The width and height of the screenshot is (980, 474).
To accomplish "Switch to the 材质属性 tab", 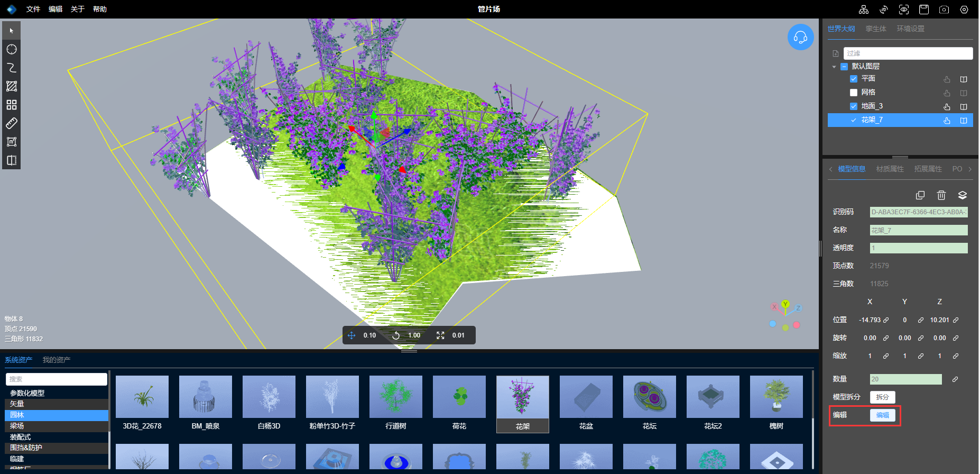I will tap(890, 169).
